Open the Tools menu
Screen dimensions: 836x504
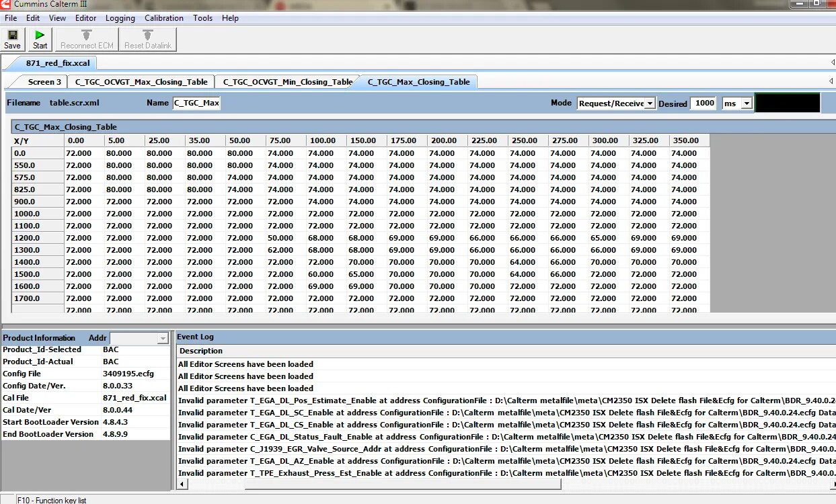point(203,18)
